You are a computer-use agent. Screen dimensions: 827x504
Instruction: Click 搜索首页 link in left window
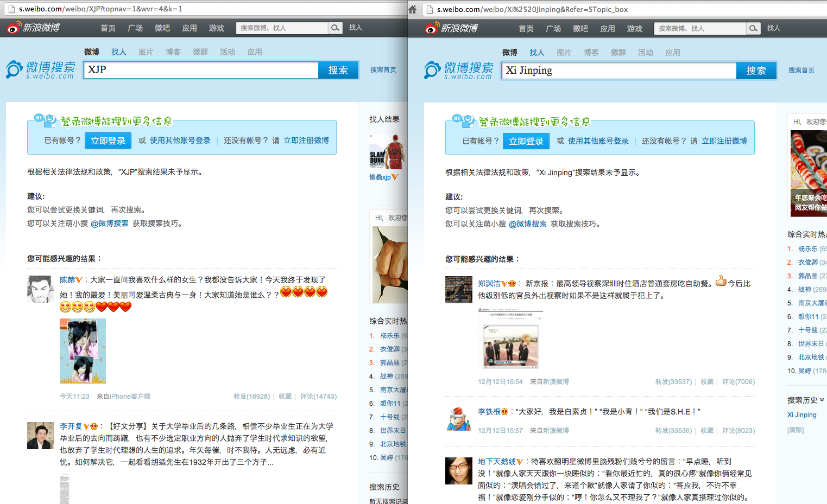(x=383, y=70)
